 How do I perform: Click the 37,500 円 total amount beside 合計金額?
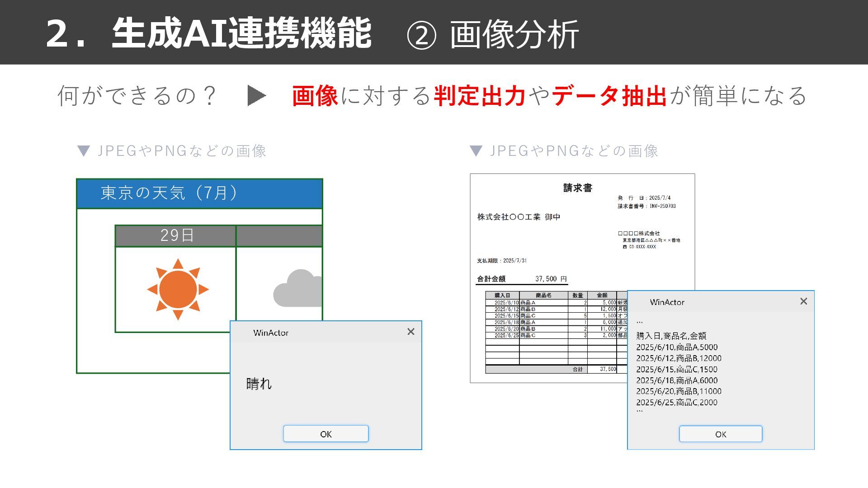point(551,279)
